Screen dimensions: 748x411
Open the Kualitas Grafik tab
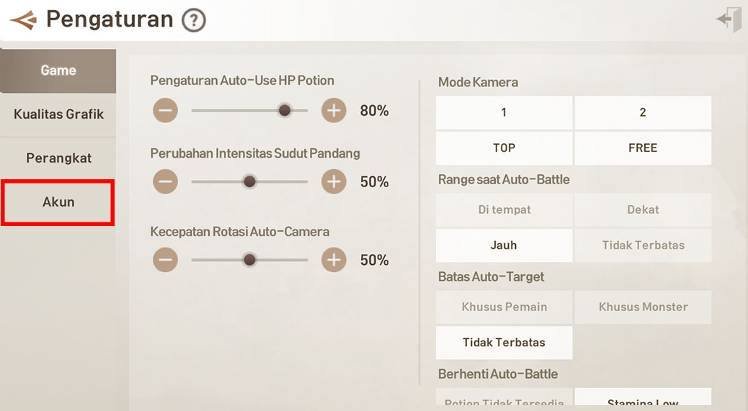point(58,114)
